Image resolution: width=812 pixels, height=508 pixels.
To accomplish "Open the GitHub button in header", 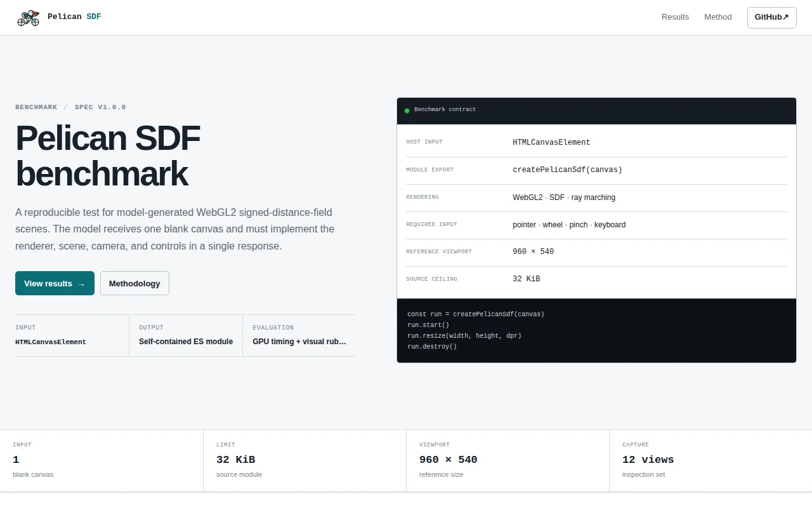I will (x=771, y=17).
